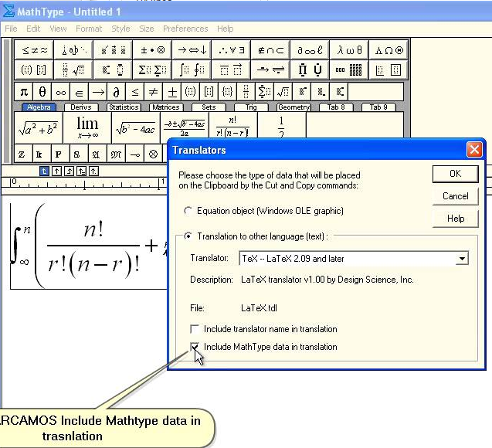Insert the right arrow from small bar
The width and height of the screenshot is (492, 448).
click(98, 92)
